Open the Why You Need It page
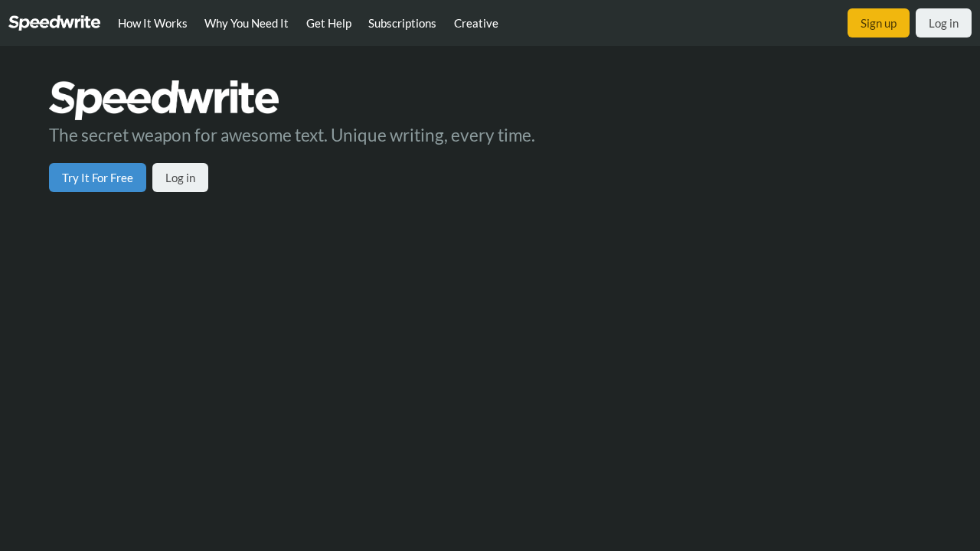980x551 pixels. point(247,22)
